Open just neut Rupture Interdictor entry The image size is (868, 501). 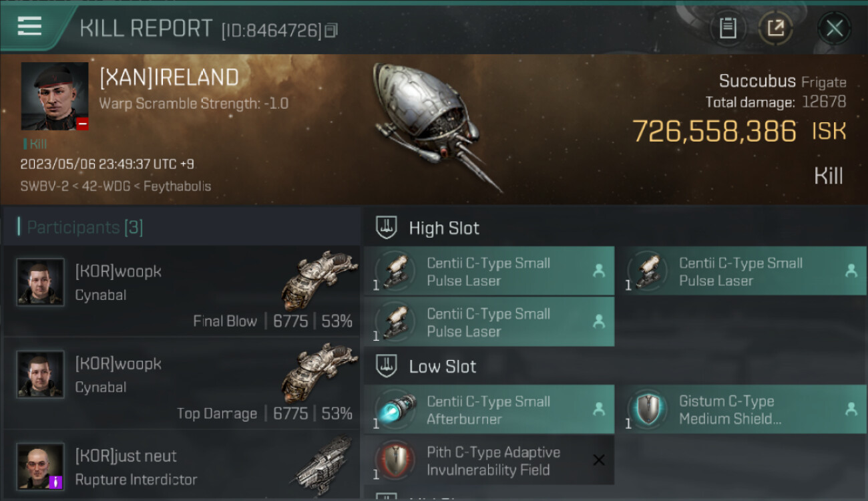pos(182,466)
